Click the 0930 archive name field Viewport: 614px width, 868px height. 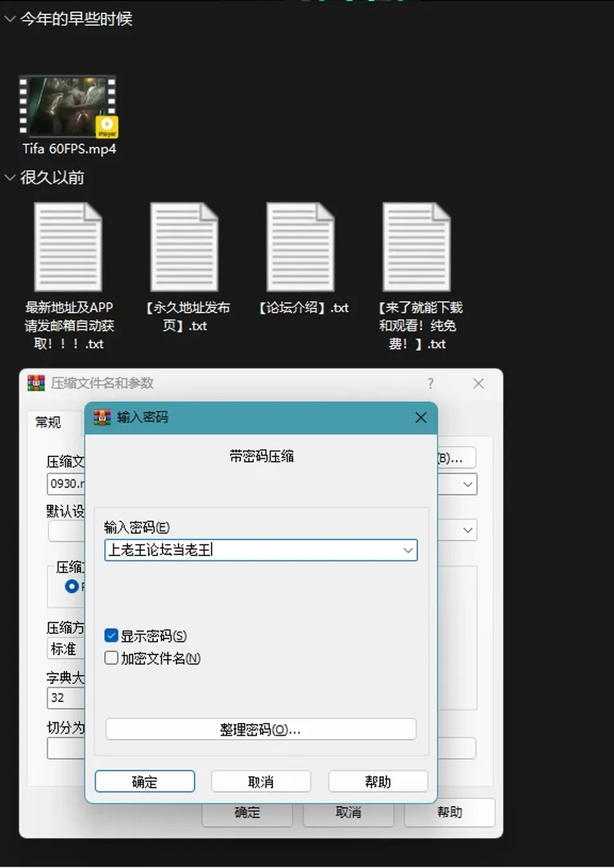tap(66, 484)
